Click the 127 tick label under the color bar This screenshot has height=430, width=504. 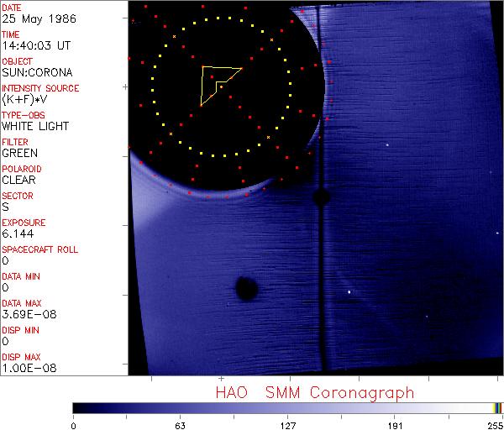coord(287,424)
